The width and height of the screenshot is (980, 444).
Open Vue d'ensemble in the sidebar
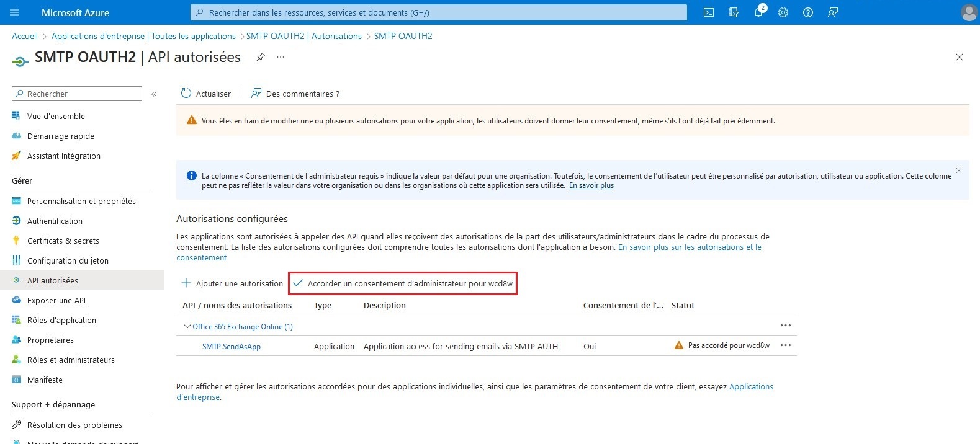pyautogui.click(x=56, y=116)
